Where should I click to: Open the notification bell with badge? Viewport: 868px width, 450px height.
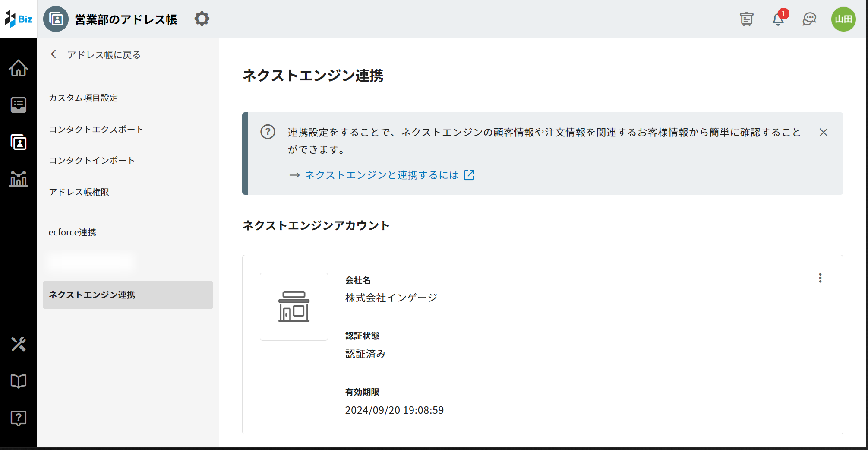(778, 19)
